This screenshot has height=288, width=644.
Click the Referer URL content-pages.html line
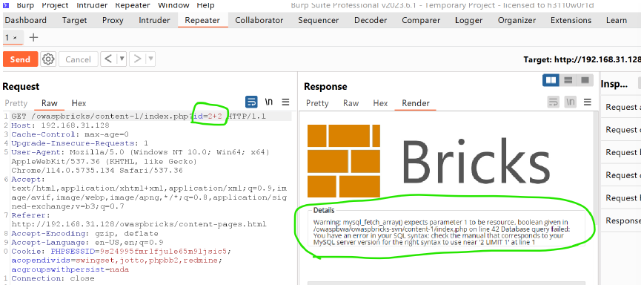139,224
